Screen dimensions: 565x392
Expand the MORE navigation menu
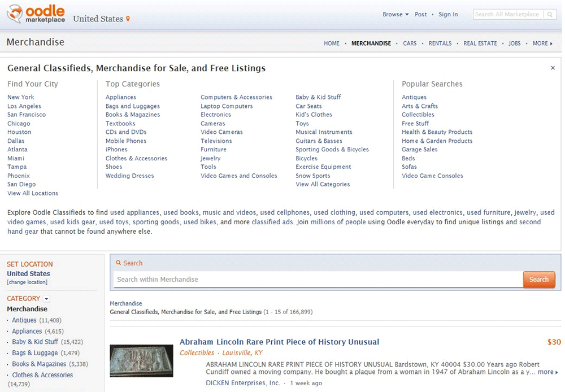click(542, 43)
